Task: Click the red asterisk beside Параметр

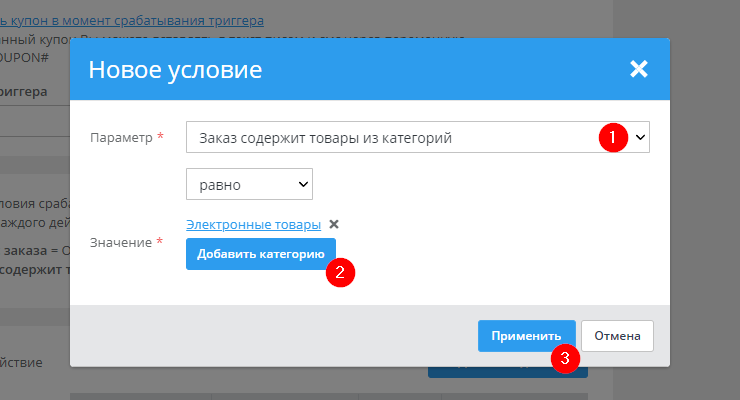Action: click(161, 137)
